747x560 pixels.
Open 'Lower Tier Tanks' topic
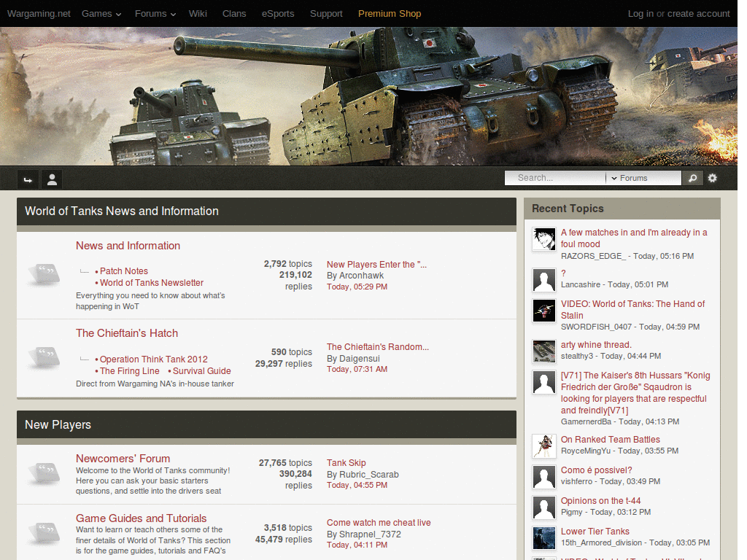[x=595, y=532]
